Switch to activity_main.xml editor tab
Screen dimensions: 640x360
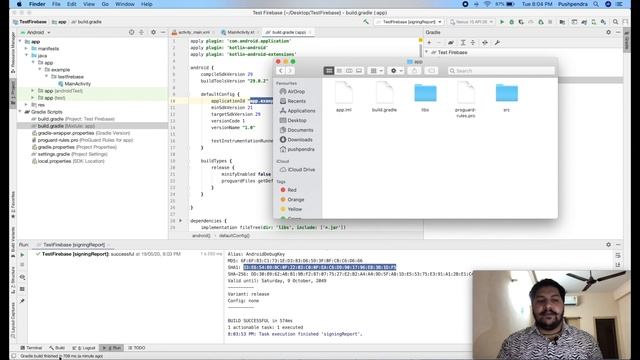pos(194,32)
